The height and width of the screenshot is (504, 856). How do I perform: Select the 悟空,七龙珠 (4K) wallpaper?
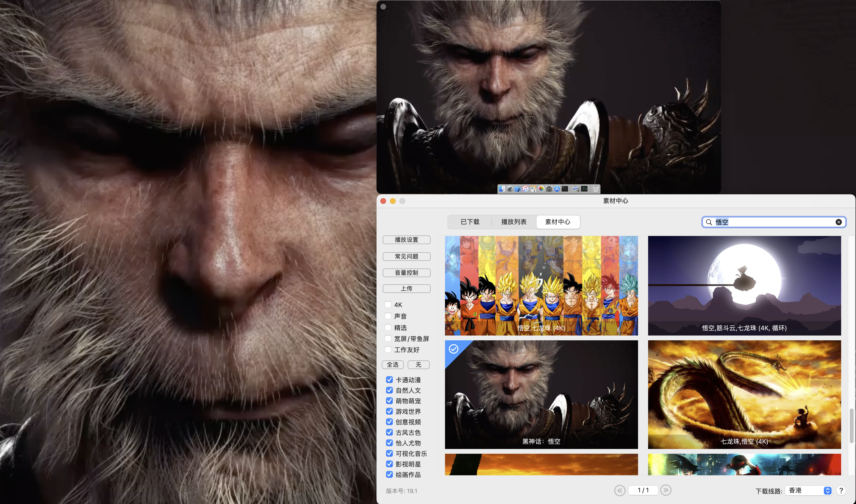[541, 286]
